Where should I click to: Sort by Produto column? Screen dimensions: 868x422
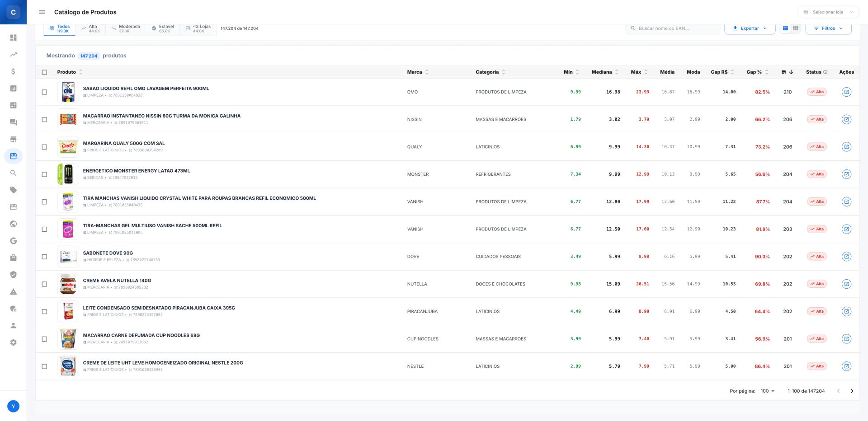(x=70, y=72)
